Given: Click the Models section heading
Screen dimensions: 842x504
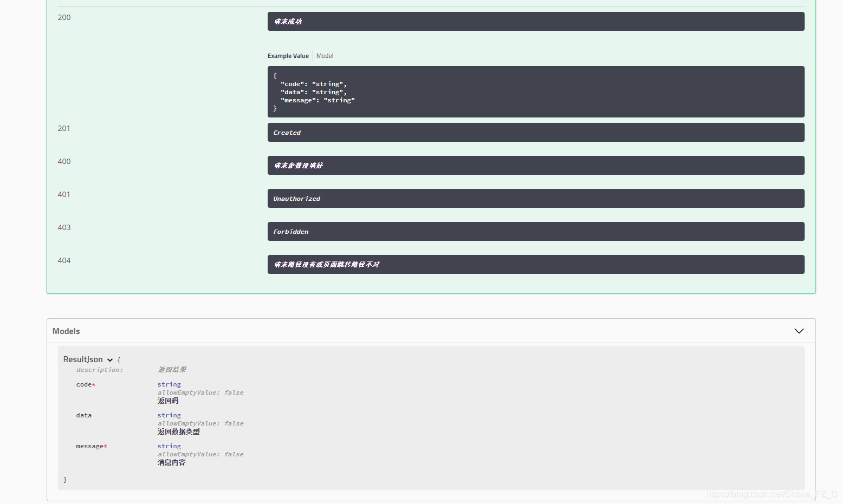Looking at the screenshot, I should point(66,331).
